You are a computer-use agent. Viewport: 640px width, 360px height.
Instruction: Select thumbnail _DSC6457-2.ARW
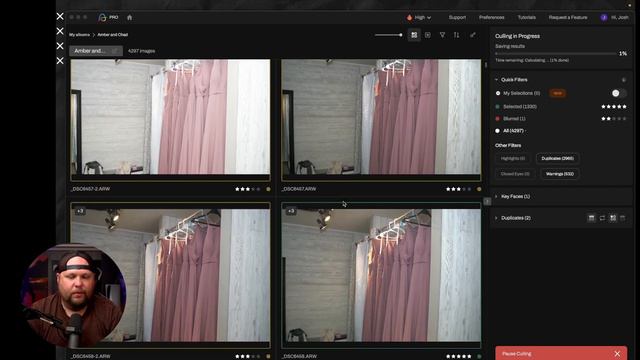tap(170, 120)
